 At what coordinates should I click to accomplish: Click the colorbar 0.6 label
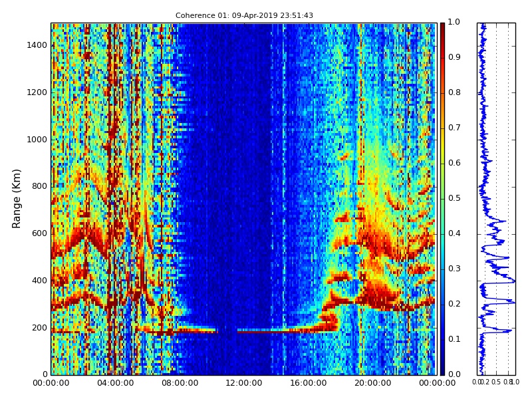[454, 163]
